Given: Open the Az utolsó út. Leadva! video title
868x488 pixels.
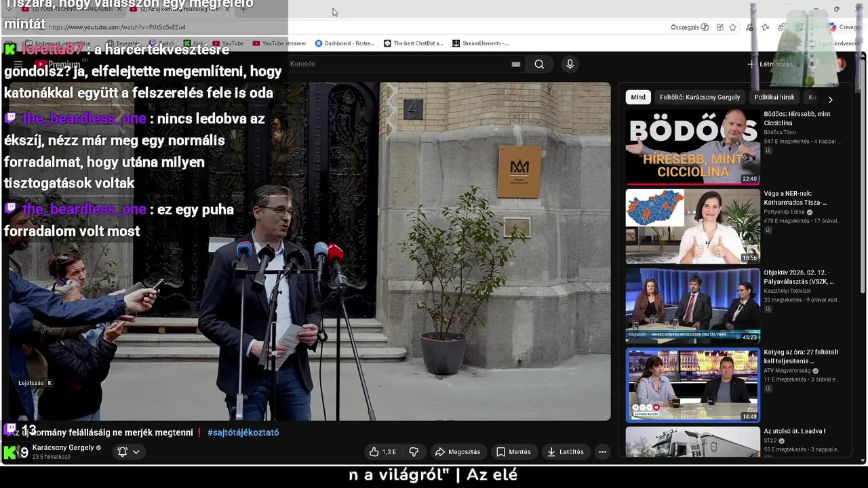Looking at the screenshot, I should point(794,431).
